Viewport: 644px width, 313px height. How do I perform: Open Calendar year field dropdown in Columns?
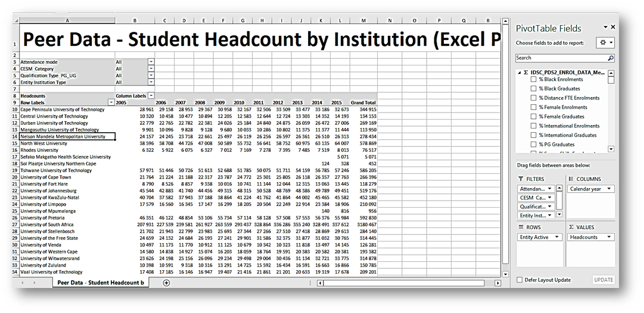608,189
